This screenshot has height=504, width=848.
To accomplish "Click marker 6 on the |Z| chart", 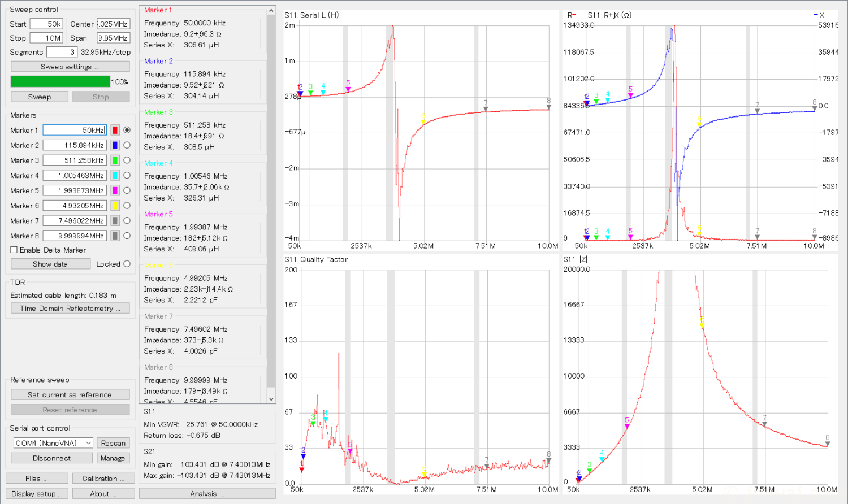I will click(x=702, y=324).
